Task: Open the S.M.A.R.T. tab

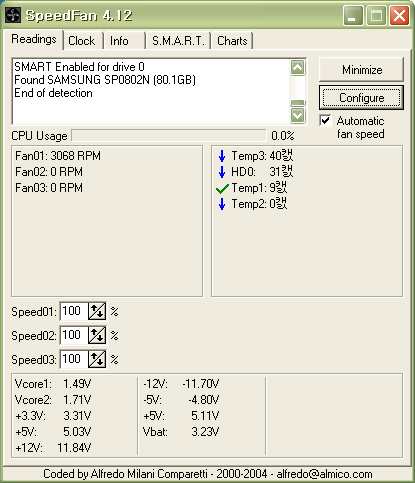Action: pos(178,41)
